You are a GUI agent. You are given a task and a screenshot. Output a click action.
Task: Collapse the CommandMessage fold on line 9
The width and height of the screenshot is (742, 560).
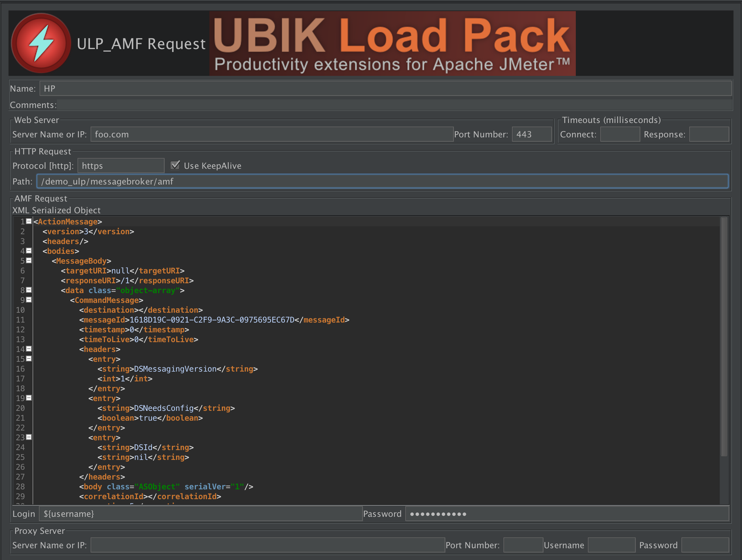[29, 300]
